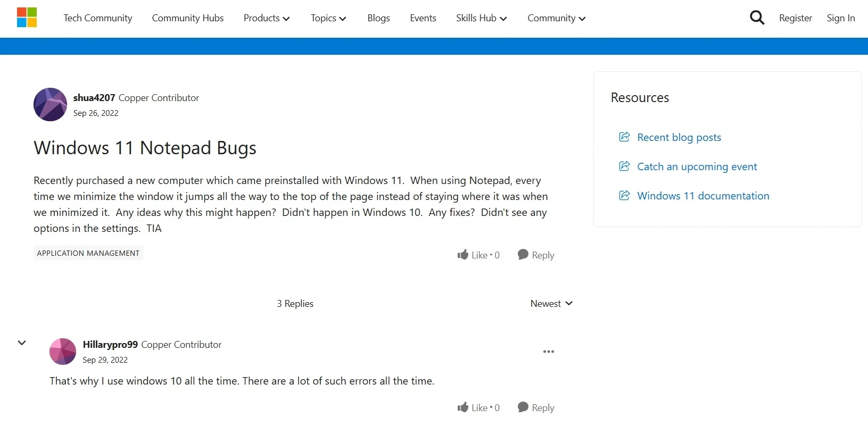
Task: Click thumbs-up Like icon on original post
Action: coord(462,255)
